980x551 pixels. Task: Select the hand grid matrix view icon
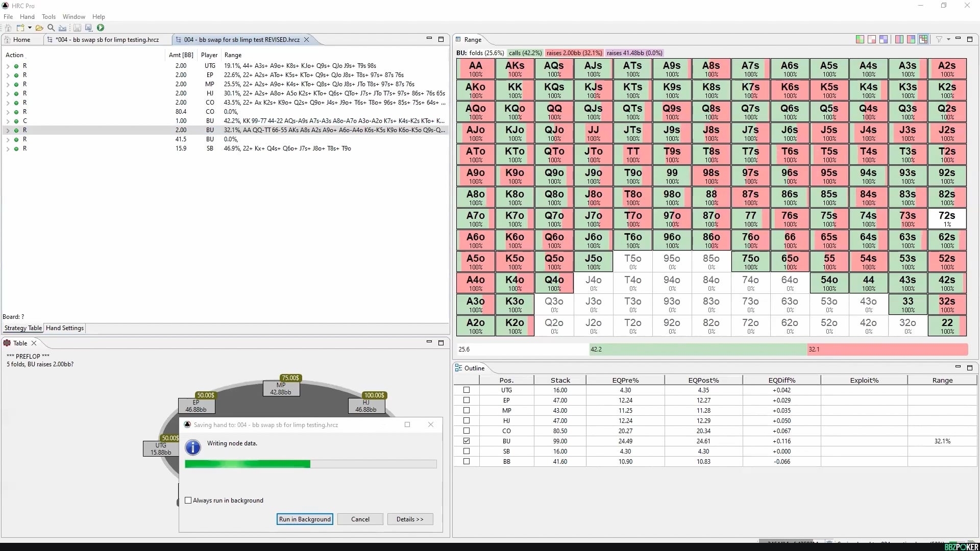(x=923, y=39)
